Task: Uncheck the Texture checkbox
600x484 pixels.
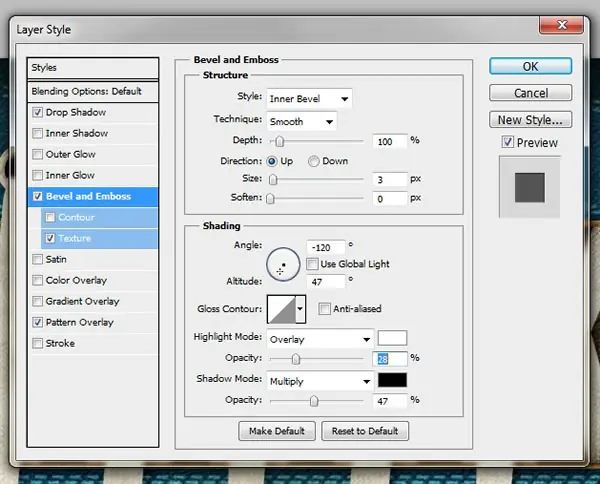Action: tap(50, 238)
